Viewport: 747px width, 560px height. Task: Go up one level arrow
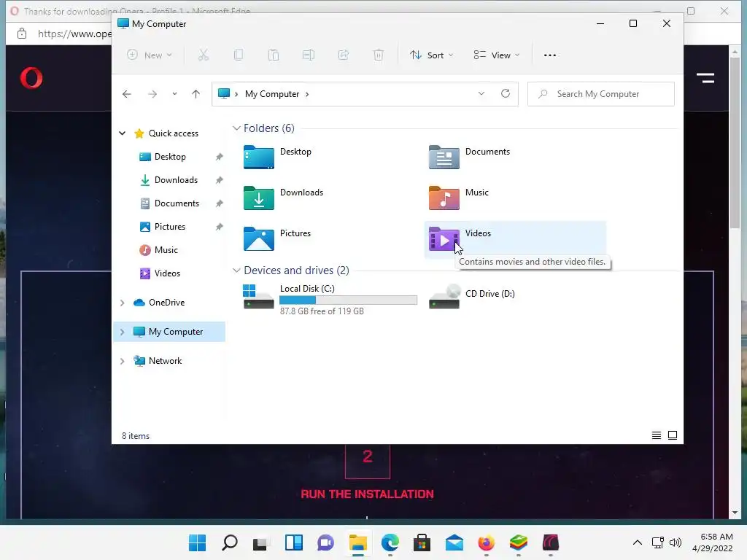point(196,94)
